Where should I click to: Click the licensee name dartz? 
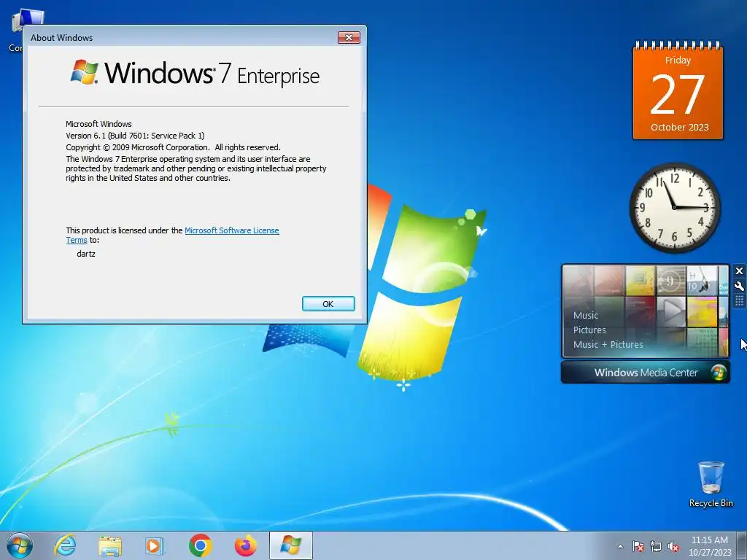coord(86,254)
